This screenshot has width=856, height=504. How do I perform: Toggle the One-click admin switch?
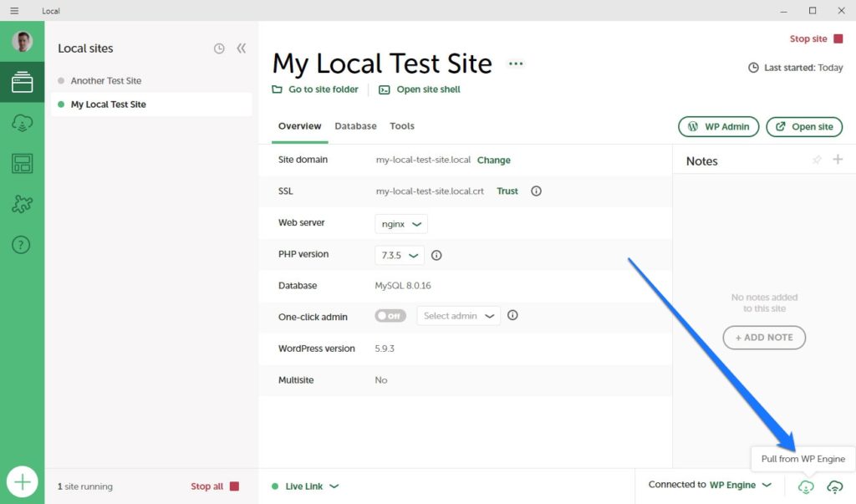(x=390, y=316)
